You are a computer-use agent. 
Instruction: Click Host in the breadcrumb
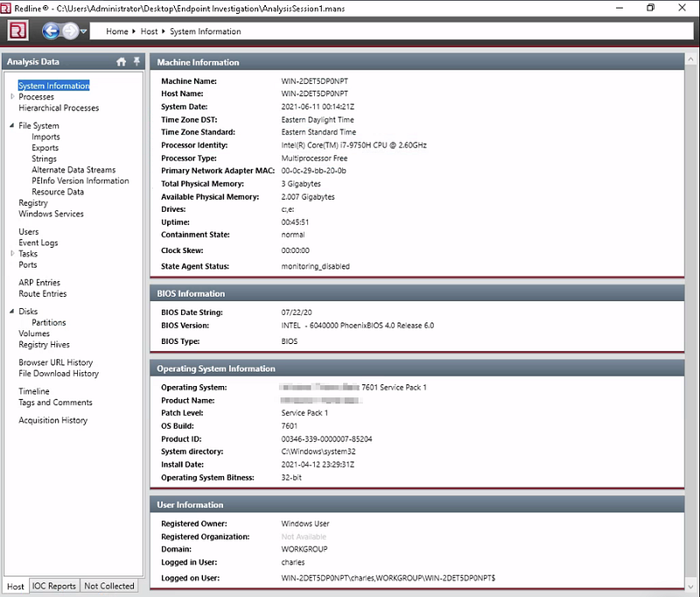(149, 32)
